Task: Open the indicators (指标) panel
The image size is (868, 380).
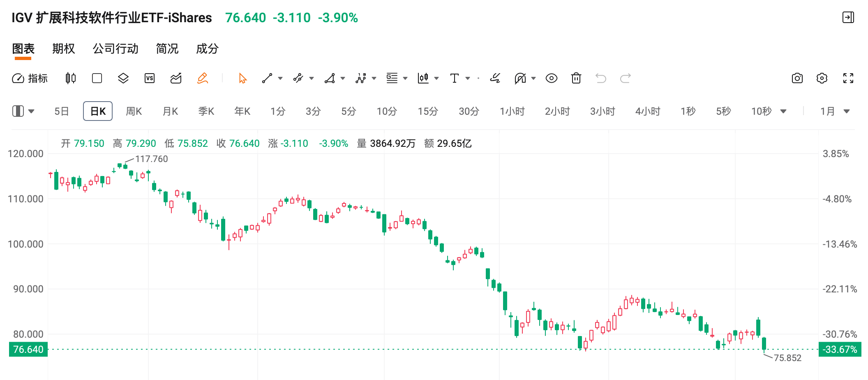Action: (30, 78)
